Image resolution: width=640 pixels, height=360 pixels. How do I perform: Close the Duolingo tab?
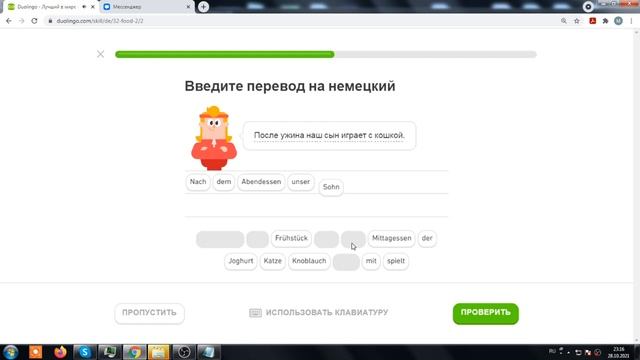click(93, 7)
